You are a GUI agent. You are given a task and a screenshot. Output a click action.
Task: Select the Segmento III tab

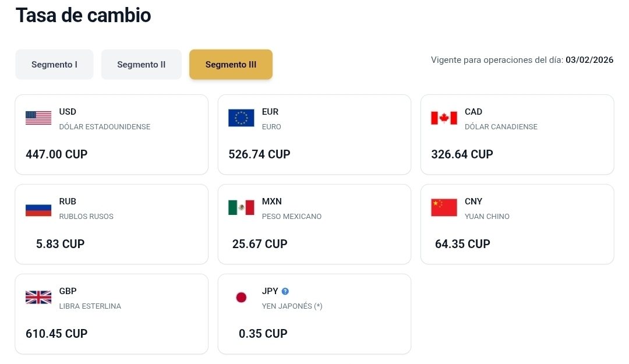[231, 65]
